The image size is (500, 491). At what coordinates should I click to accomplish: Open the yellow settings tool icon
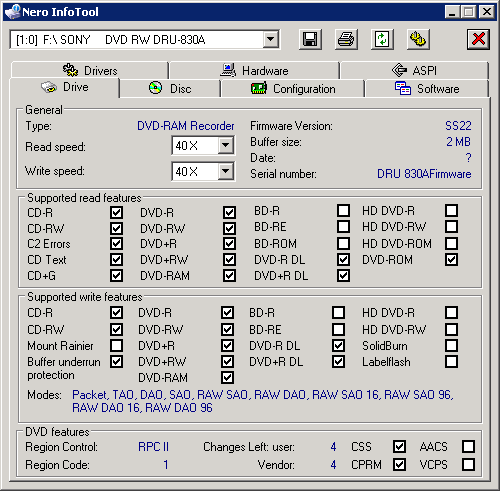tap(418, 40)
